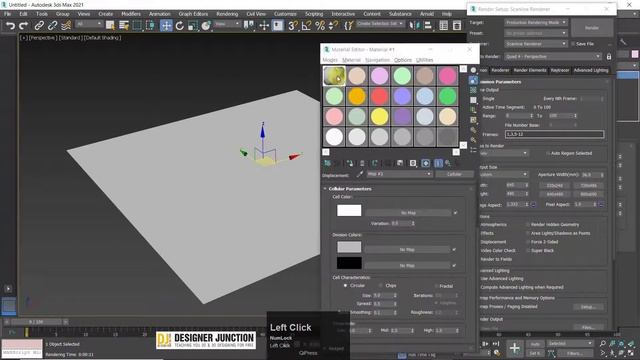Click the Material Editor eyedropper pick icon
Screen dimensions: 640x360
pos(360,174)
